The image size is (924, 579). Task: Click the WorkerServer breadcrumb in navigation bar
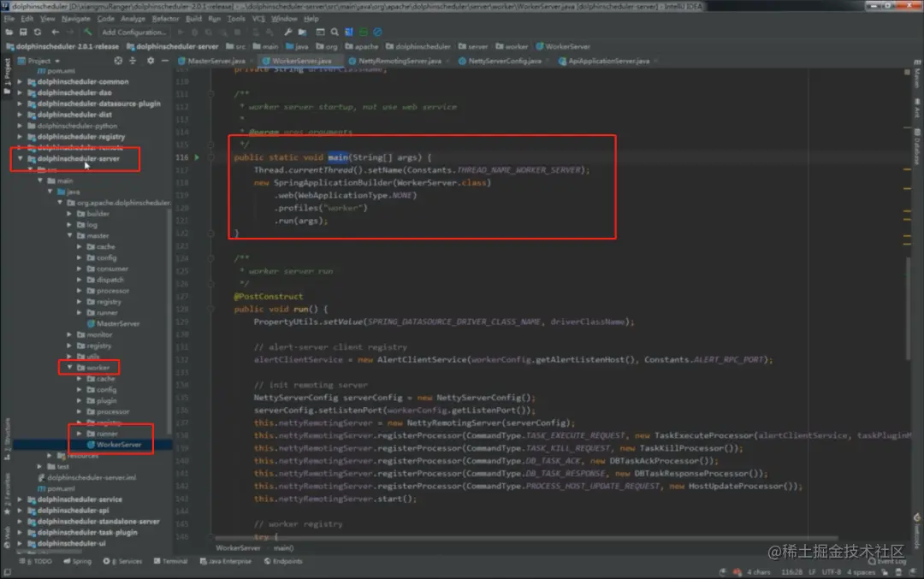point(563,46)
